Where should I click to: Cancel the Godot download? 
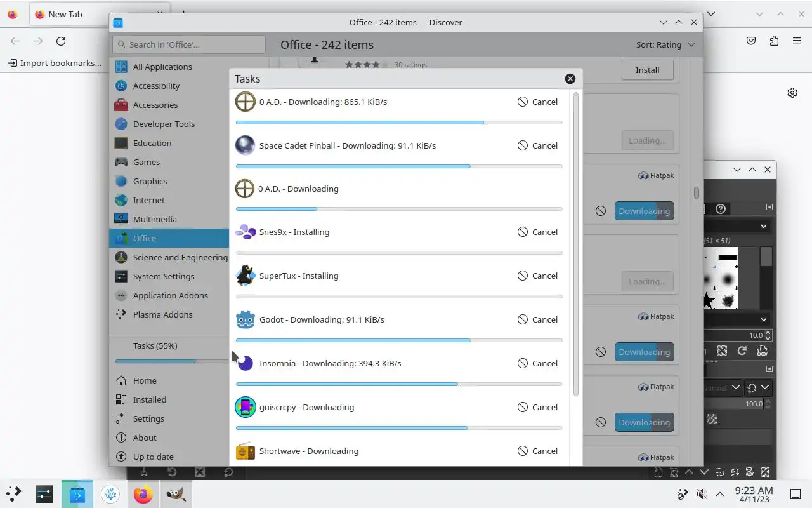point(537,319)
